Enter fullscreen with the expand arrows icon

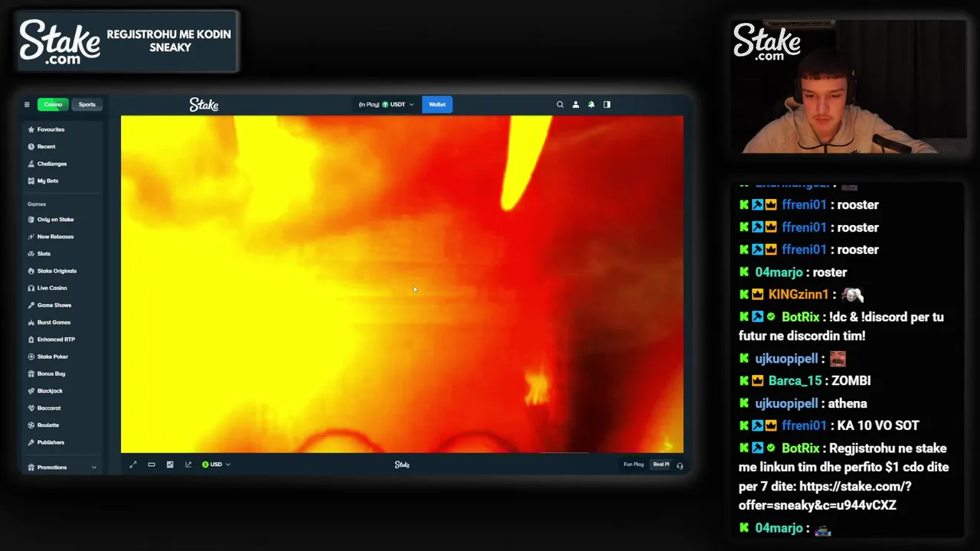click(133, 465)
